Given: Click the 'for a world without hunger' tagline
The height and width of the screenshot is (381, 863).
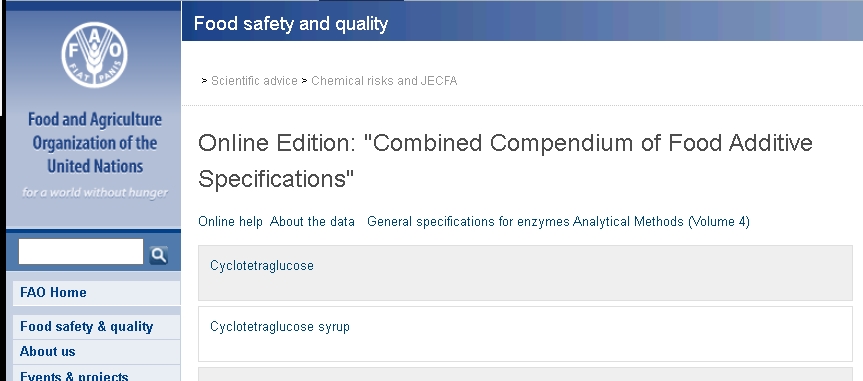Looking at the screenshot, I should pyautogui.click(x=95, y=192).
